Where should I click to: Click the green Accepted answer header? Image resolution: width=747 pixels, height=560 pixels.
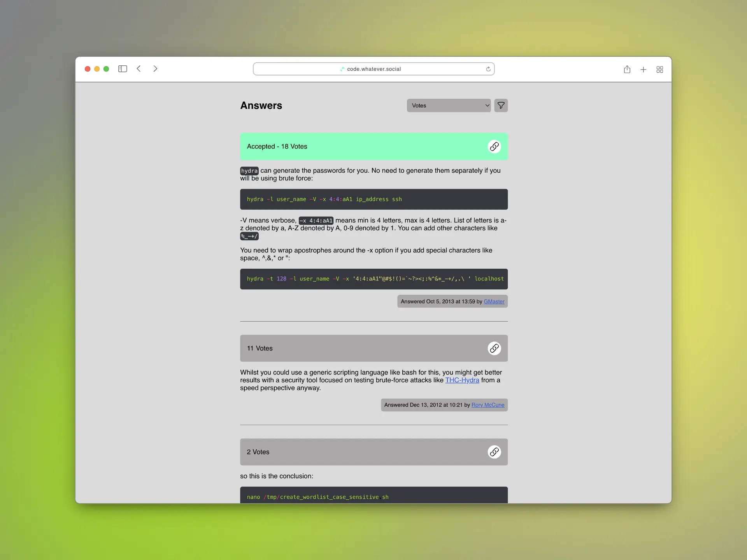tap(350, 147)
